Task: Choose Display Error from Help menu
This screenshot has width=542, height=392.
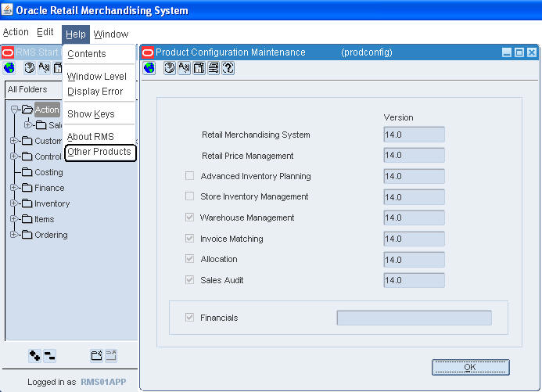Action: click(x=95, y=92)
